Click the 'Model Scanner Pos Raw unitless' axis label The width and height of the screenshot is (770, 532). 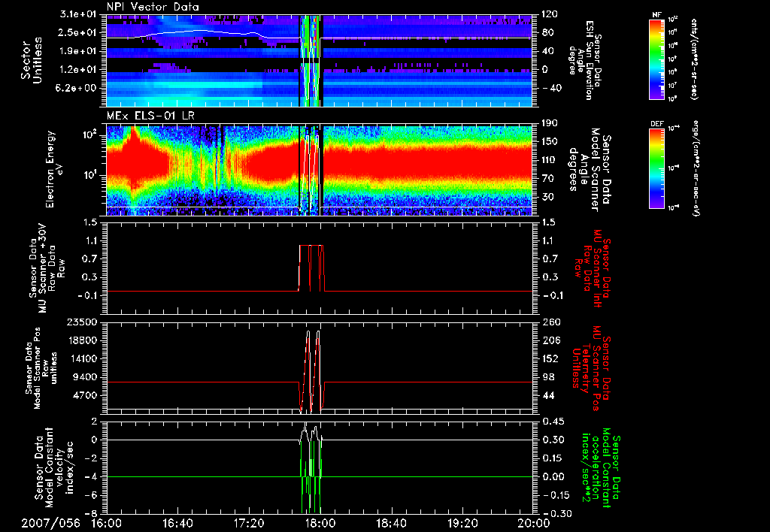pyautogui.click(x=41, y=368)
